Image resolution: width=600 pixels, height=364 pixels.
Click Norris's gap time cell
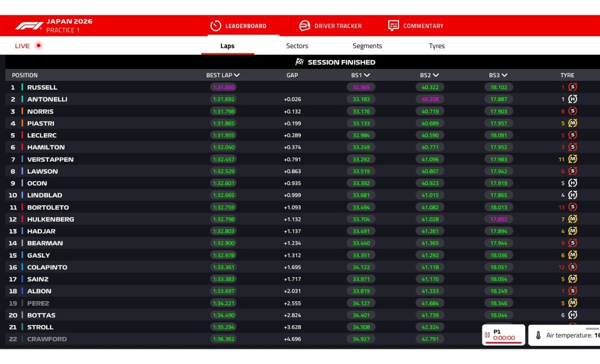coord(292,111)
